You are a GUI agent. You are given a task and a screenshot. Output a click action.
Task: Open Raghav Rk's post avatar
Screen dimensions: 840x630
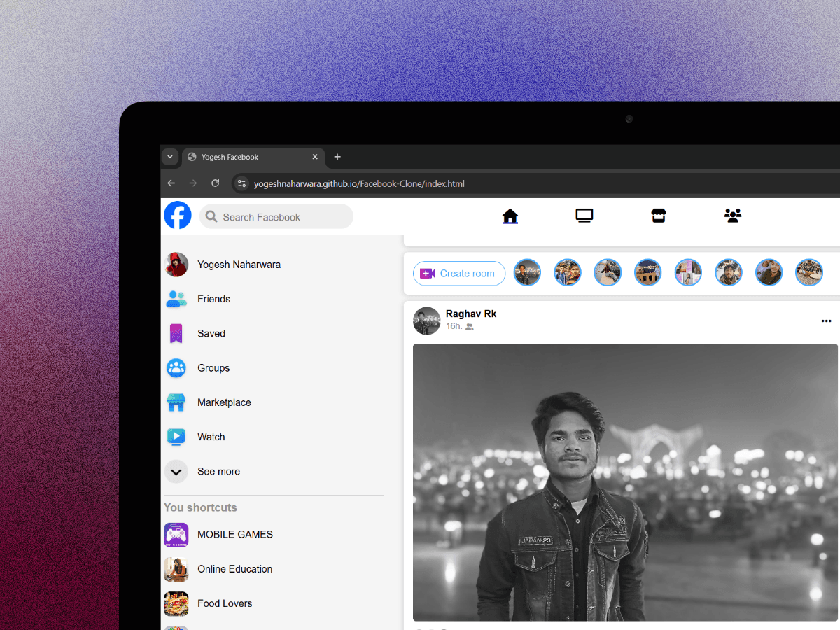[427, 321]
